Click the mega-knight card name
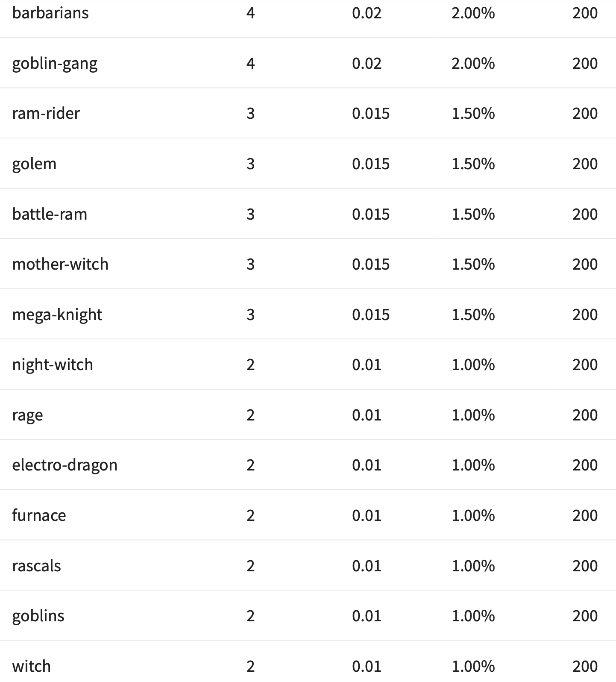This screenshot has height=682, width=616. coord(57,315)
